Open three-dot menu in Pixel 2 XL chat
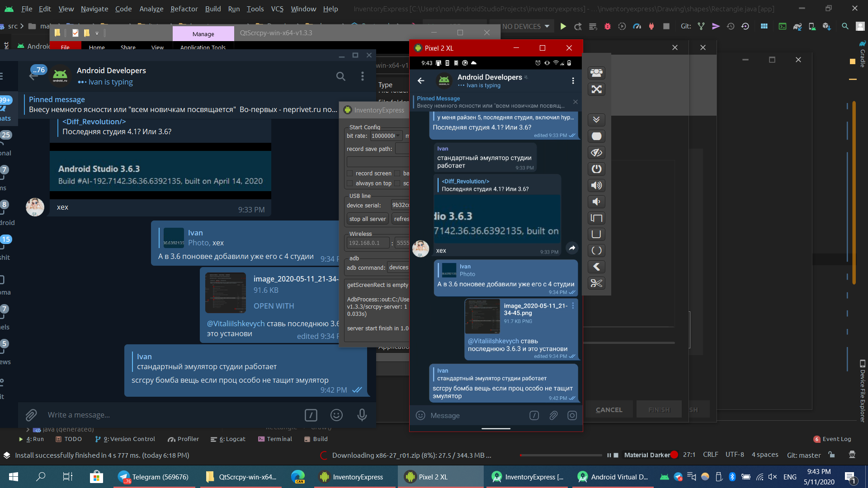This screenshot has width=868, height=488. point(573,80)
